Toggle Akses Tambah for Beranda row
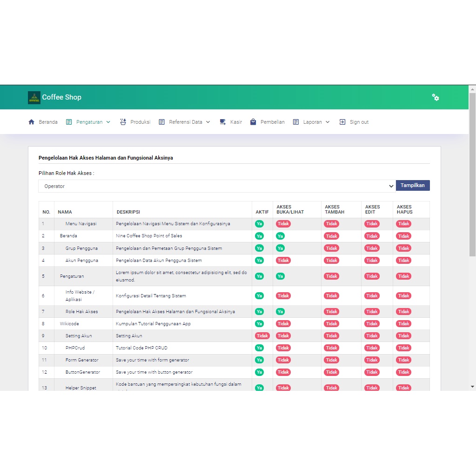 click(x=331, y=236)
